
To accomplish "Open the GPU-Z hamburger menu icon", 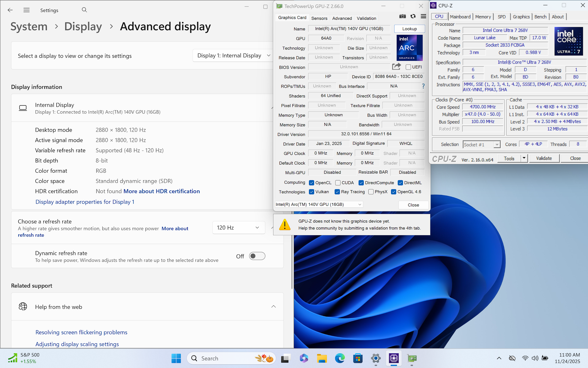I will point(423,17).
